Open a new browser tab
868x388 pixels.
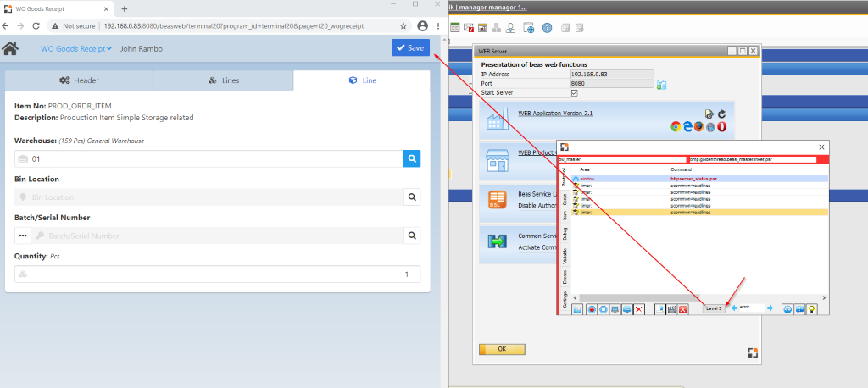tap(125, 8)
